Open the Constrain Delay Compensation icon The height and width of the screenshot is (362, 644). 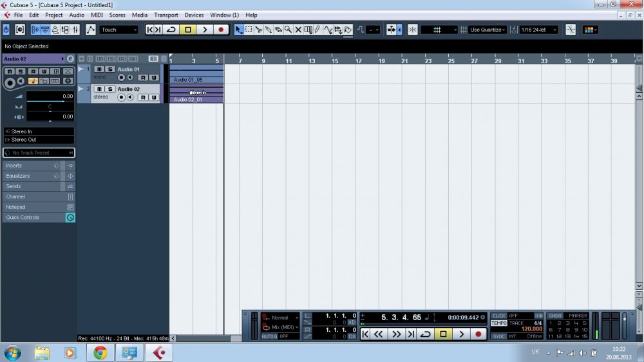(x=6, y=30)
